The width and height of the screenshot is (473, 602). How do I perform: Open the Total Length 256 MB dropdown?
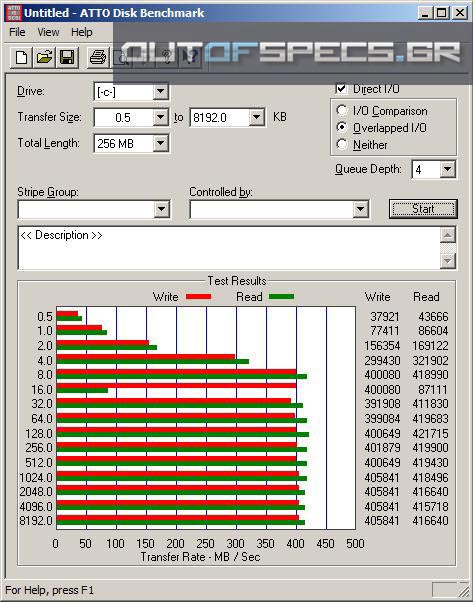[x=160, y=144]
